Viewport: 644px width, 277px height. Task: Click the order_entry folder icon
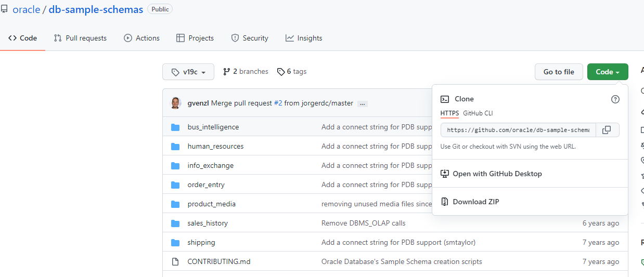pos(175,184)
